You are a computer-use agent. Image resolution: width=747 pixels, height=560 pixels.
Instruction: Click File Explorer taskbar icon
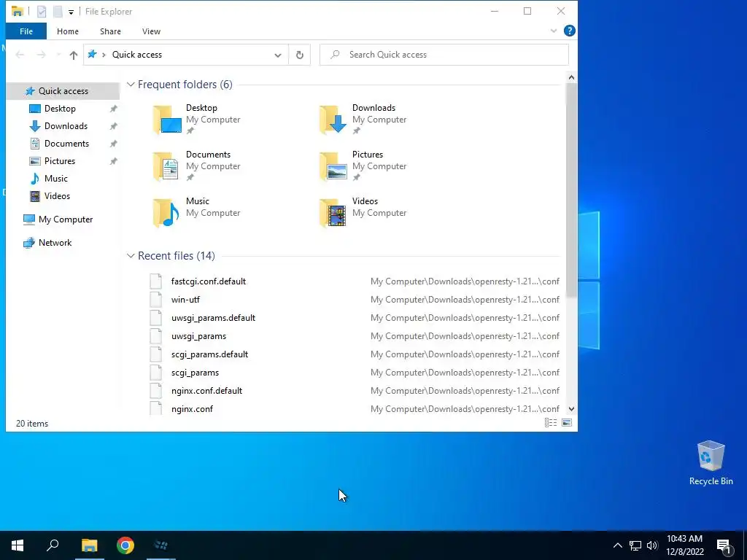pyautogui.click(x=89, y=545)
